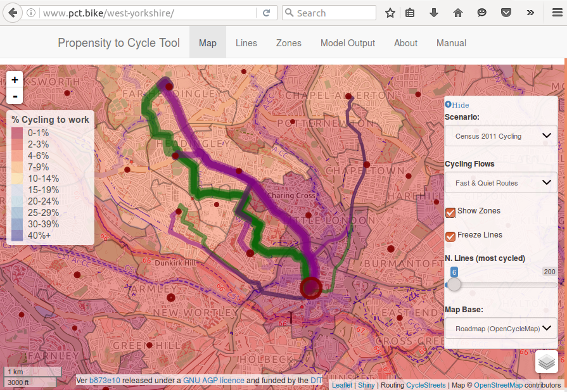Disable the Freeze Lines checkbox
Viewport: 567px width, 392px height.
pos(450,236)
